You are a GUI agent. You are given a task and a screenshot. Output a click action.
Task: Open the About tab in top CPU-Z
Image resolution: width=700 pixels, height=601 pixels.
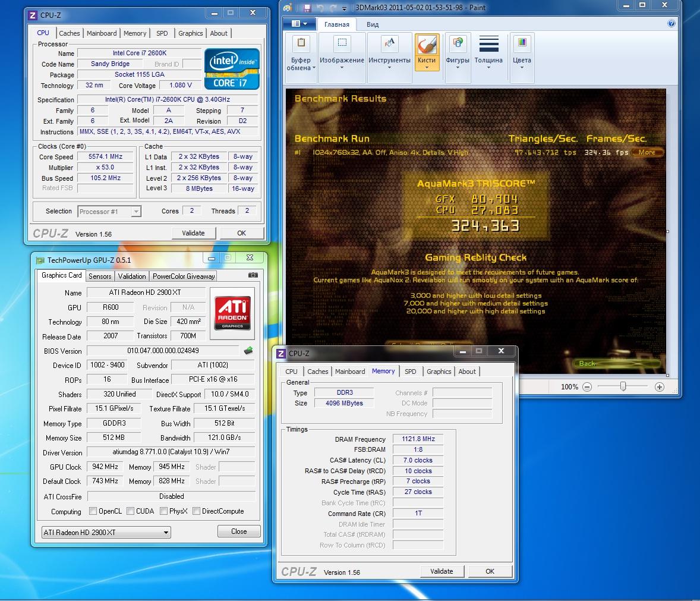pyautogui.click(x=219, y=33)
